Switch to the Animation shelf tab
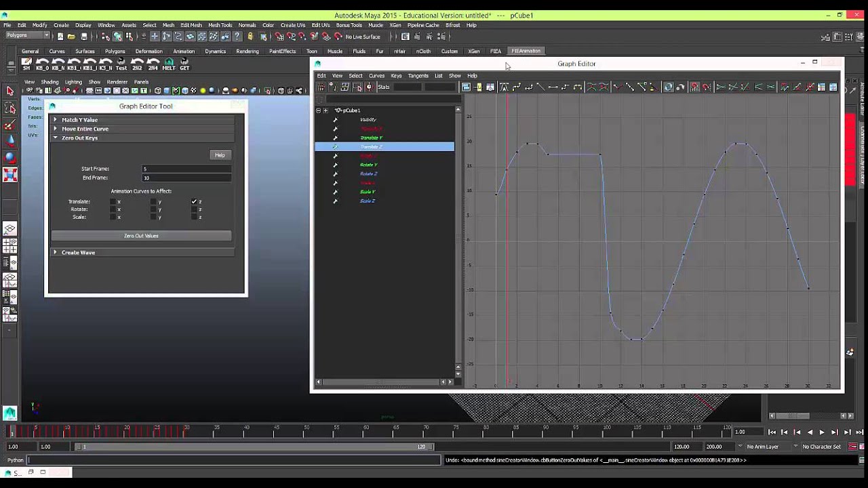The width and height of the screenshot is (868, 488). click(x=184, y=51)
